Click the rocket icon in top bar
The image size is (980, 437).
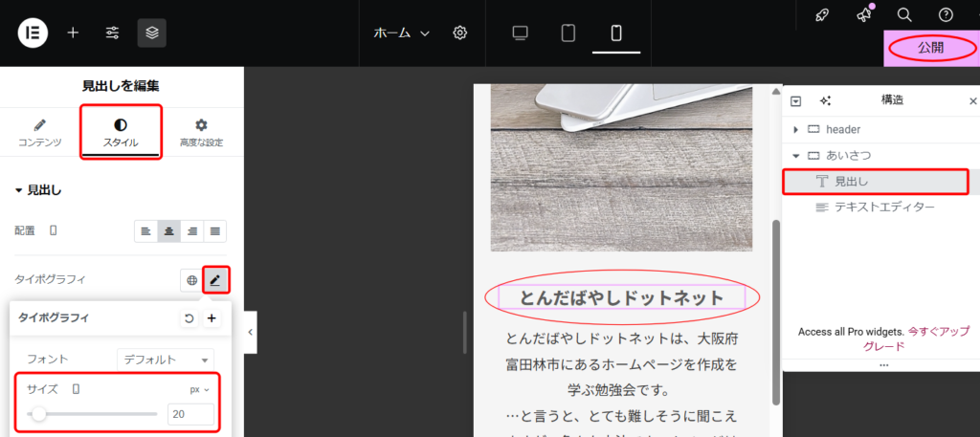tap(821, 14)
